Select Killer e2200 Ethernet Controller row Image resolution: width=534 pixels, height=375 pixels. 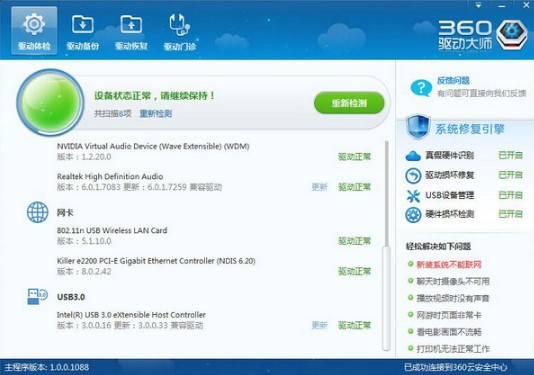click(214, 266)
